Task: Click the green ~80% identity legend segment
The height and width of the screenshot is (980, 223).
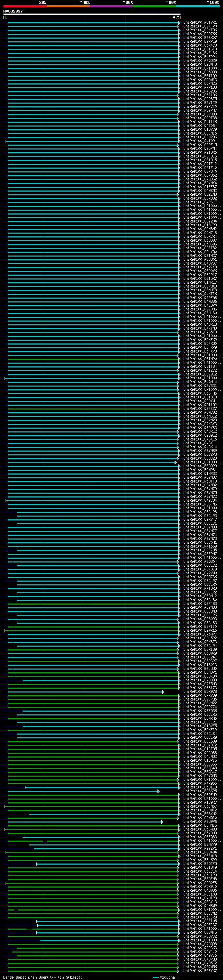Action: tap(155, 7)
